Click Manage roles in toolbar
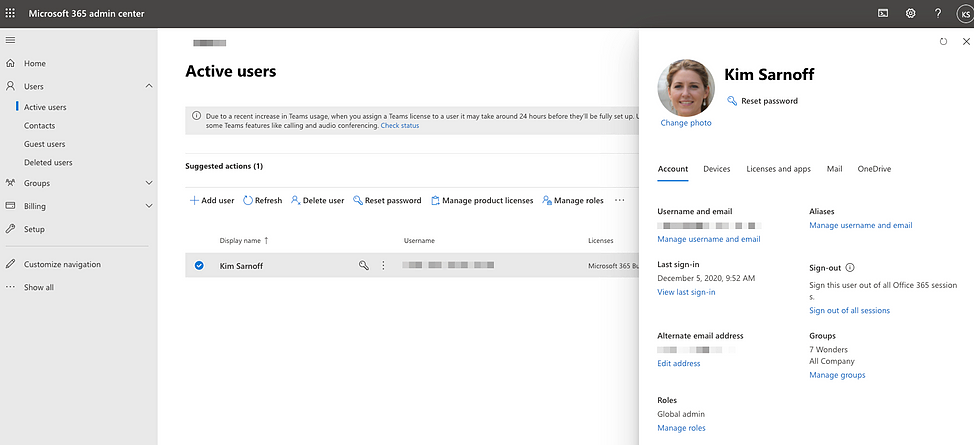 click(x=573, y=200)
